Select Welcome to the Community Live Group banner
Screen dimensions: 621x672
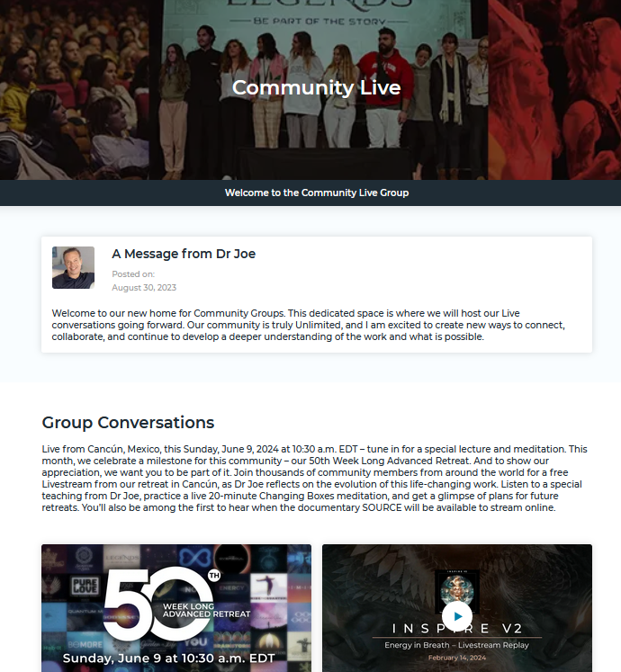point(317,193)
